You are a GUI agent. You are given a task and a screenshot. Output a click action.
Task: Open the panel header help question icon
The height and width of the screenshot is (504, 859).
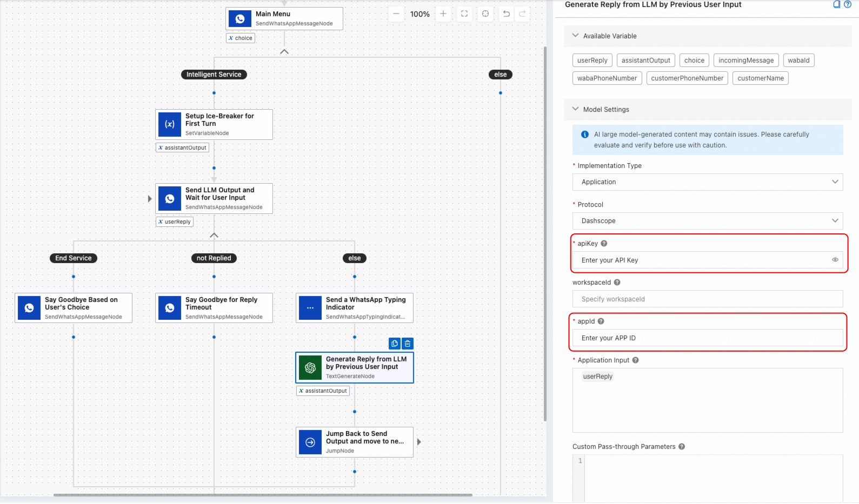[x=848, y=4]
